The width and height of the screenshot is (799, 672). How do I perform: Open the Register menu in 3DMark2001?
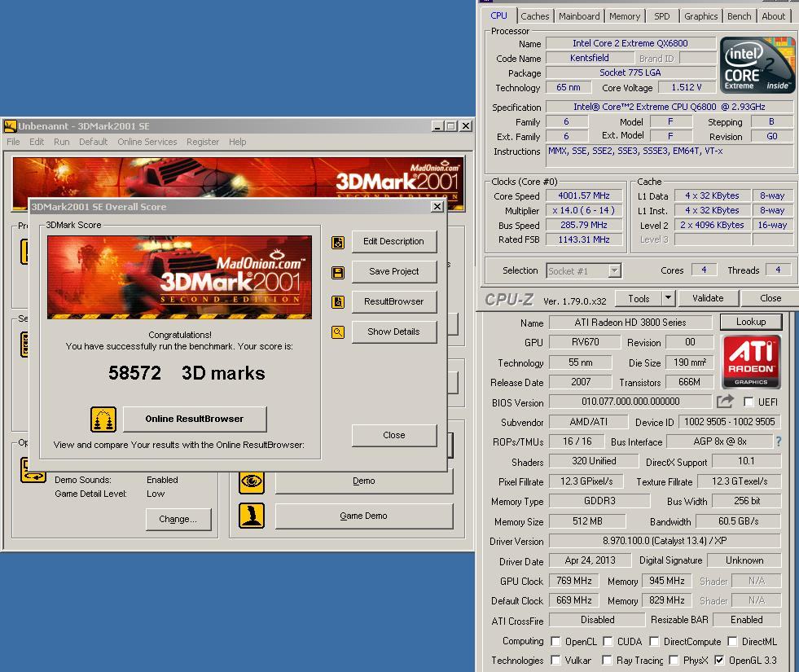point(203,142)
